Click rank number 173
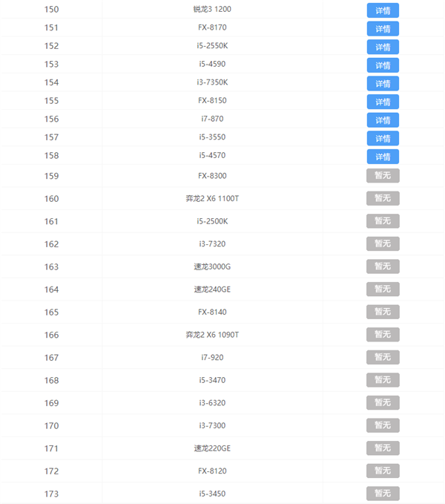This screenshot has height=504, width=445. pyautogui.click(x=51, y=494)
